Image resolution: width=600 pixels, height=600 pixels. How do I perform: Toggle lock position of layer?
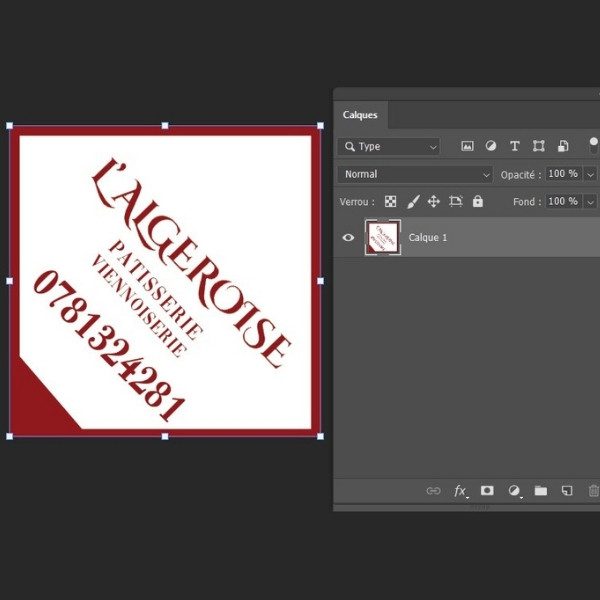(434, 201)
